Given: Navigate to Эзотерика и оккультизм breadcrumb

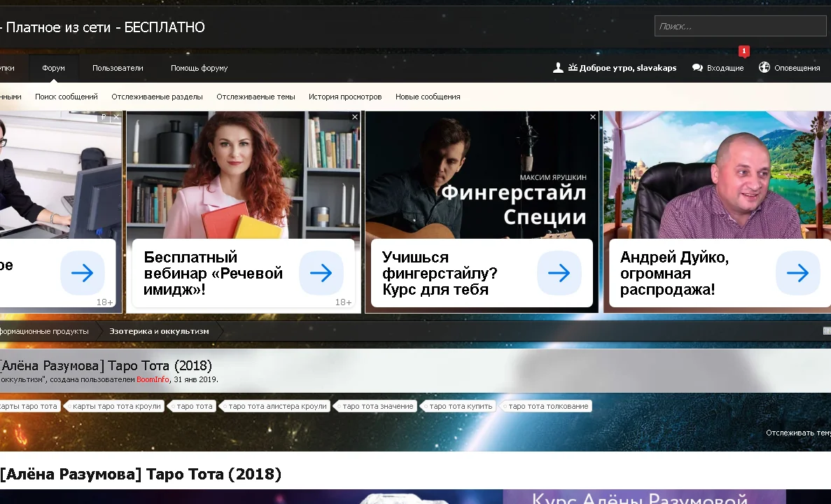Looking at the screenshot, I should (159, 331).
